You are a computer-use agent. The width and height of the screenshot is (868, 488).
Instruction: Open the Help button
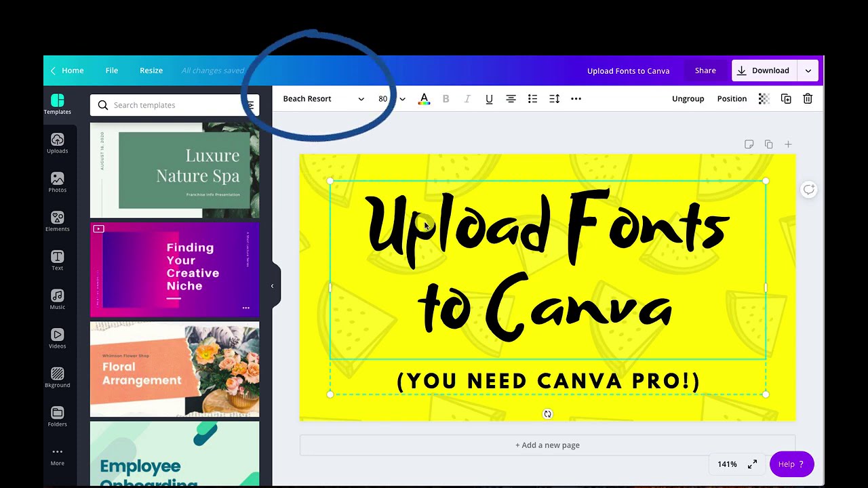(x=791, y=464)
